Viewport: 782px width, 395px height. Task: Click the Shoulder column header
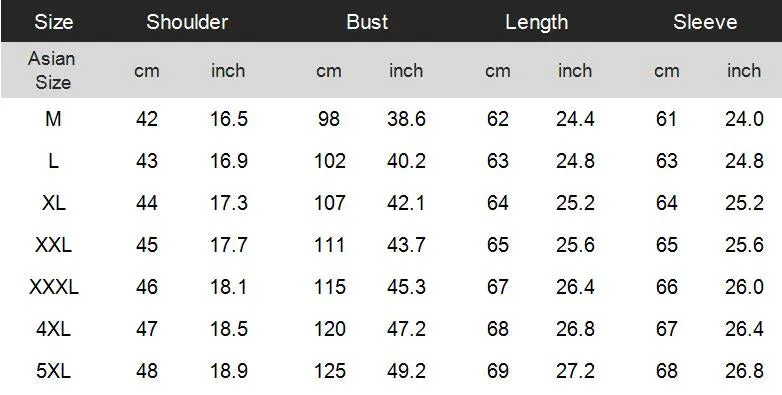(187, 22)
